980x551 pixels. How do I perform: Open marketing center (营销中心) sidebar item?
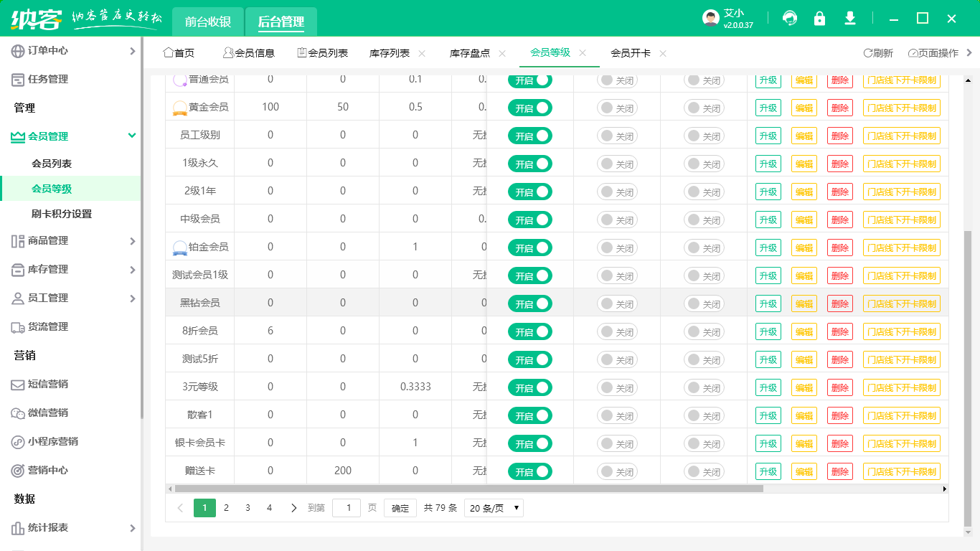coord(47,470)
